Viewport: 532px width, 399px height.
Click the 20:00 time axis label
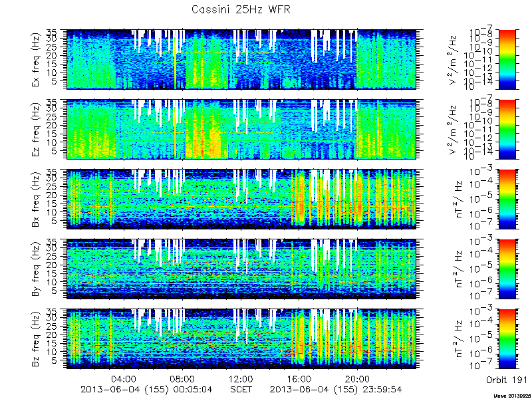(x=358, y=378)
